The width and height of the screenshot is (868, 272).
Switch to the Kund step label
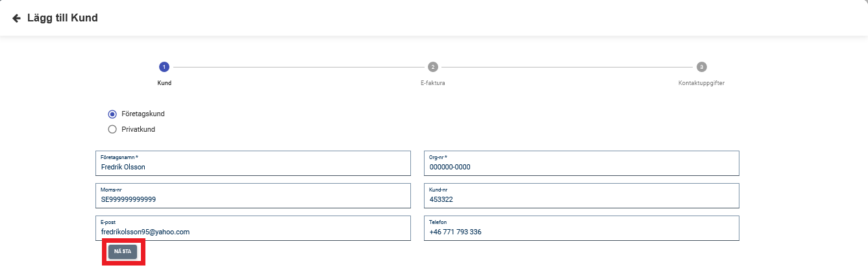coord(164,83)
